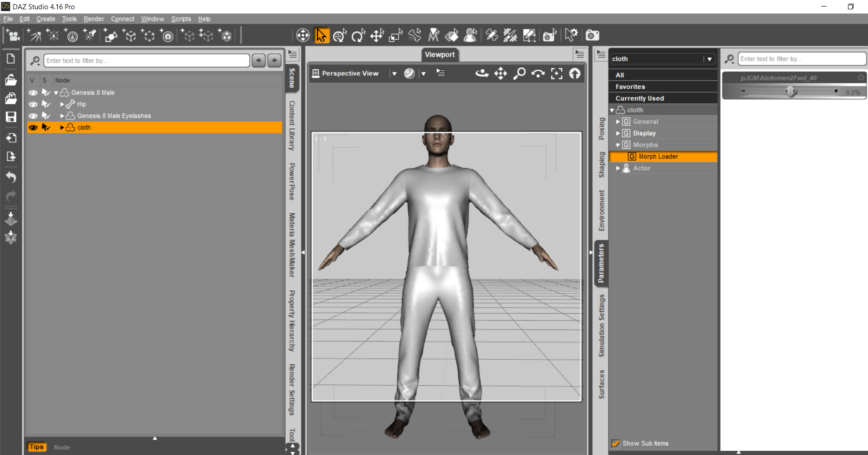Click the Currently Used filter
868x455 pixels.
640,99
